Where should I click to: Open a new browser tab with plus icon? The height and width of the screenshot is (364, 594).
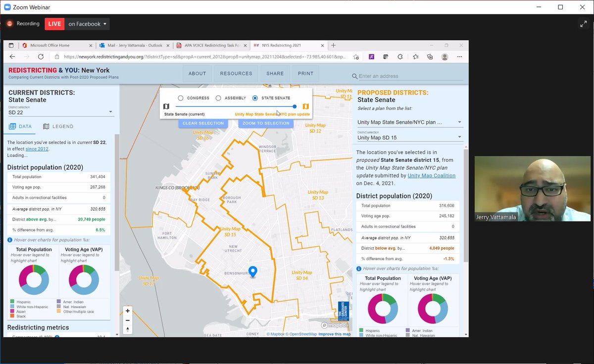(333, 45)
